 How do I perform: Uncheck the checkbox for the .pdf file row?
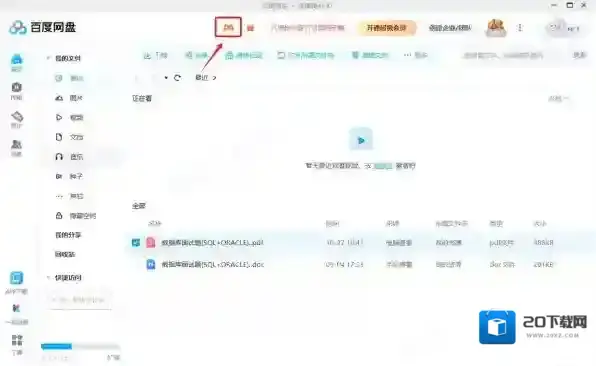(136, 242)
